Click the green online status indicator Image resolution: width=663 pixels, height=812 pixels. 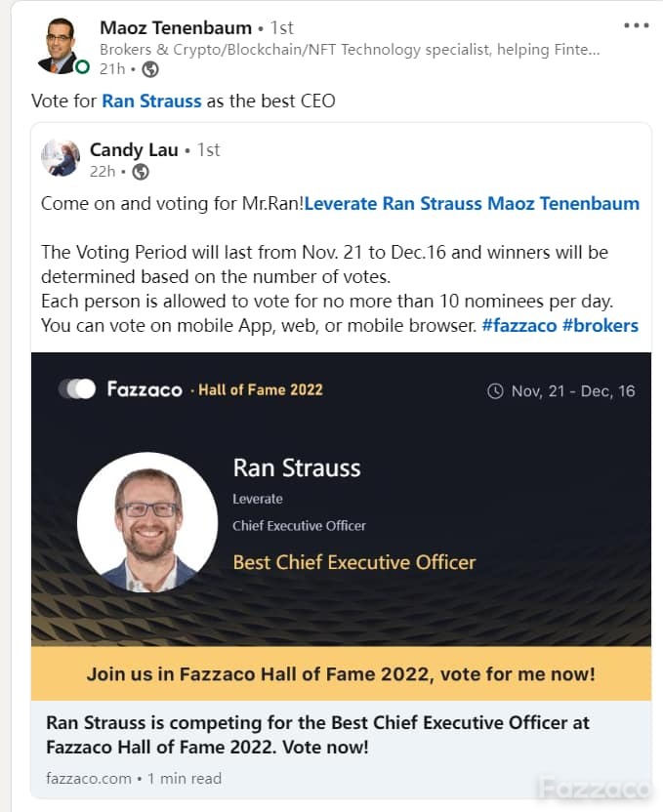click(x=82, y=67)
